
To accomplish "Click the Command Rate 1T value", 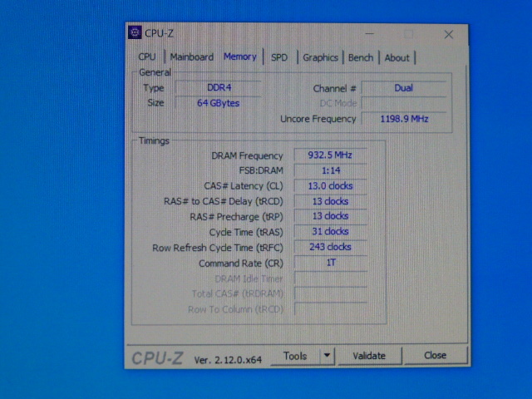I will pyautogui.click(x=330, y=263).
